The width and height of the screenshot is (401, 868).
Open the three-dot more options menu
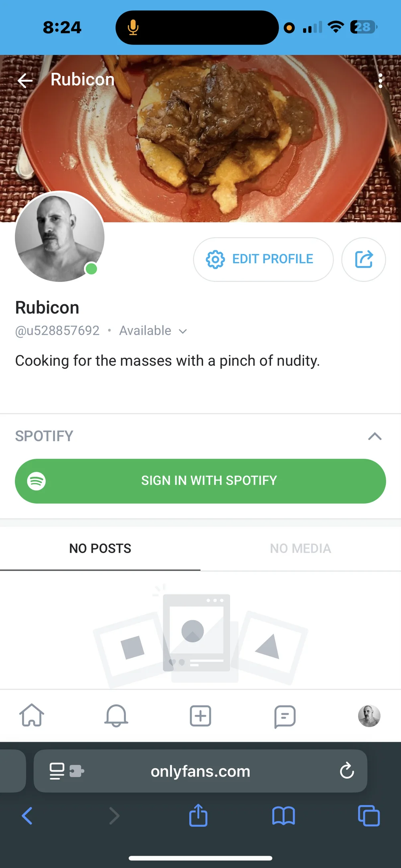(x=380, y=81)
